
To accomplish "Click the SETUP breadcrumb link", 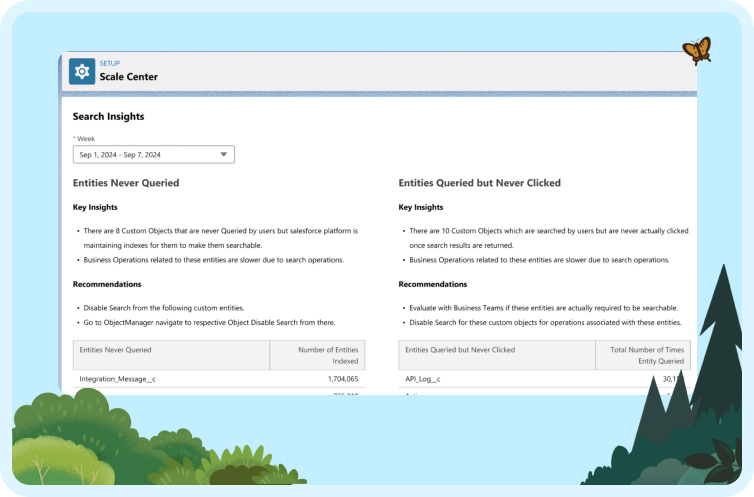I will point(110,63).
